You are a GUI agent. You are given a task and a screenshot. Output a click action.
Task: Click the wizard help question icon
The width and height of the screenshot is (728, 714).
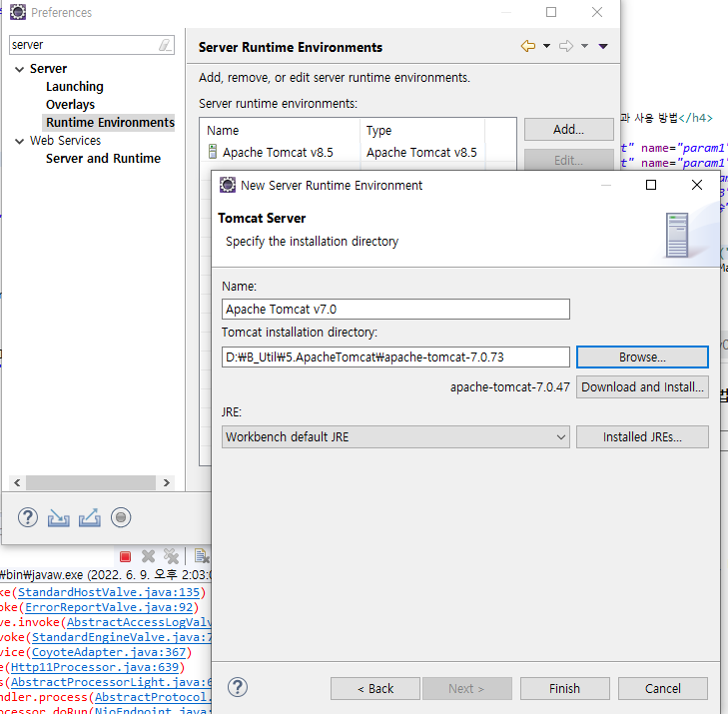pos(238,687)
